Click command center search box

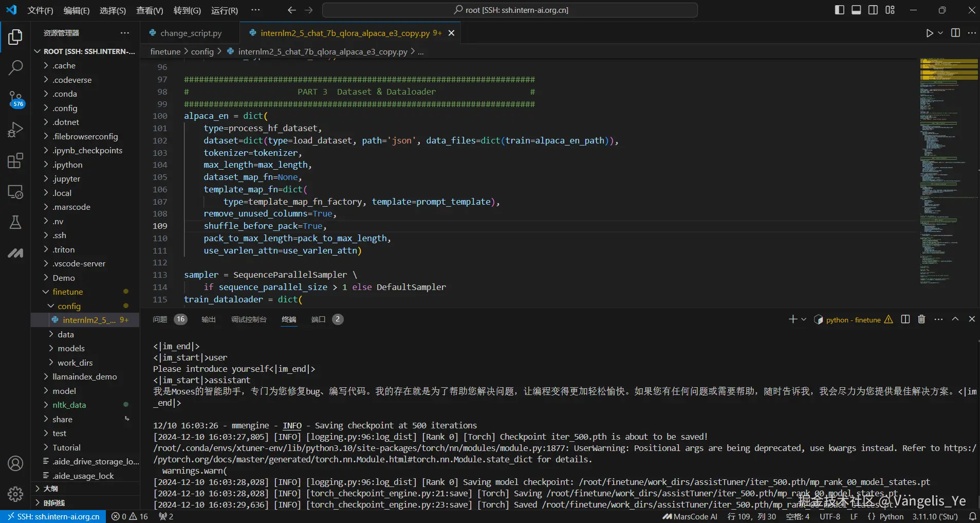(x=510, y=10)
